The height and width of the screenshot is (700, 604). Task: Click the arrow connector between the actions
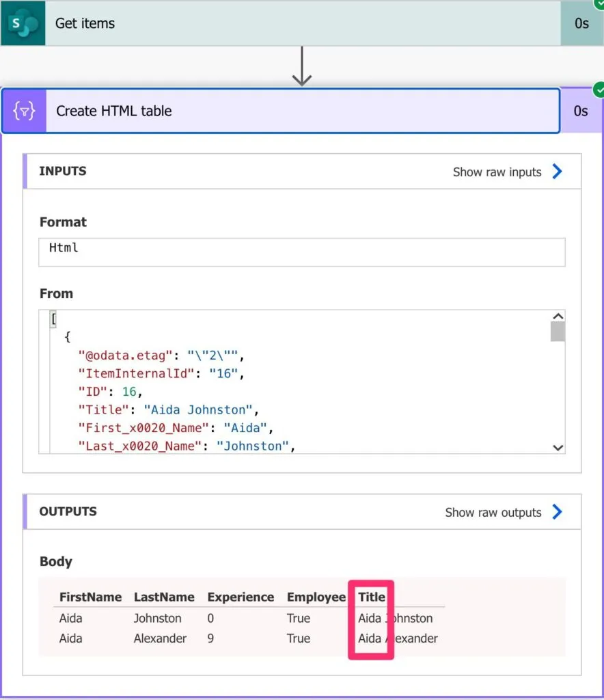[302, 67]
